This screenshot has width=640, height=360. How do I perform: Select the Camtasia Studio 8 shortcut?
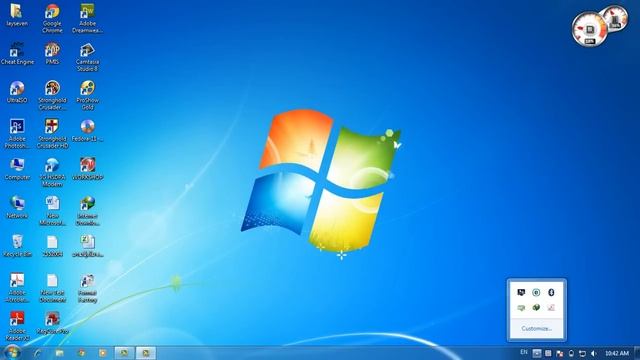coord(87,57)
